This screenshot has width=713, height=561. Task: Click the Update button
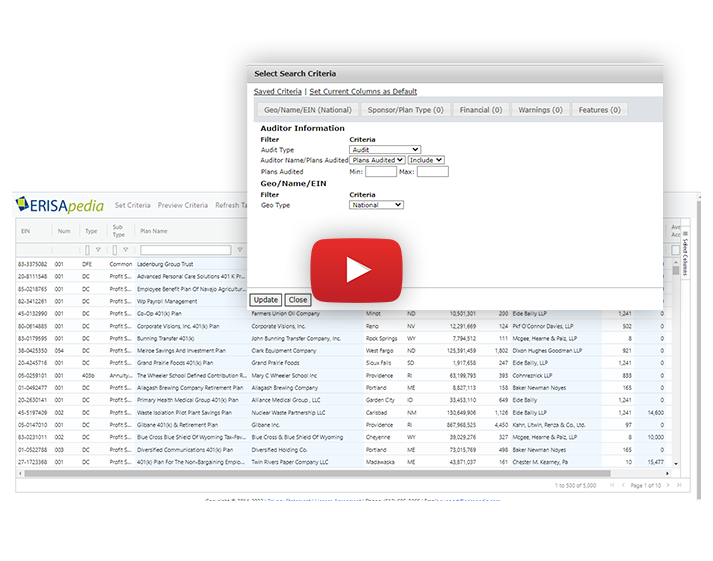click(x=266, y=300)
